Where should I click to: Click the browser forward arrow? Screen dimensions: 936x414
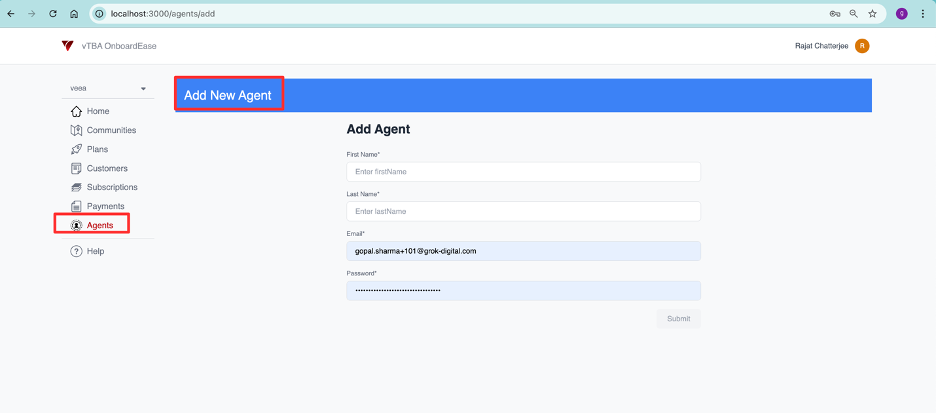click(32, 14)
